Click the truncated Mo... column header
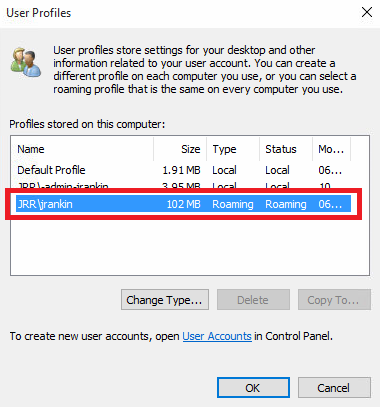 (x=331, y=149)
